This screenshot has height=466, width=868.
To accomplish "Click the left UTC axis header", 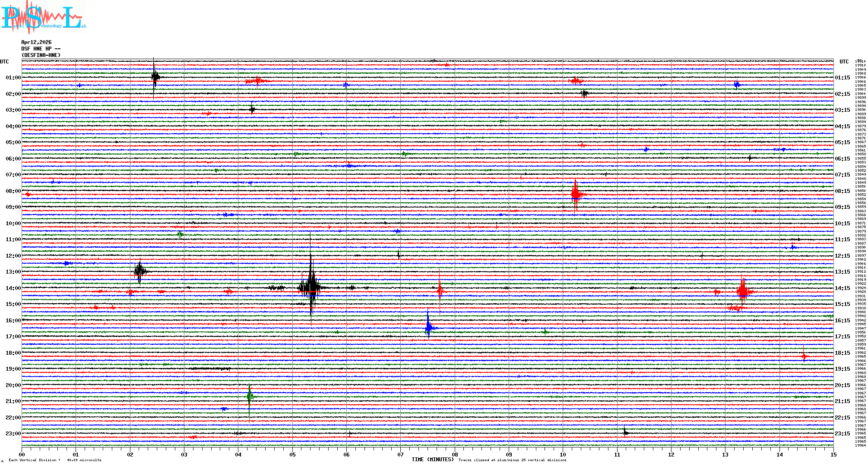I will (x=4, y=62).
